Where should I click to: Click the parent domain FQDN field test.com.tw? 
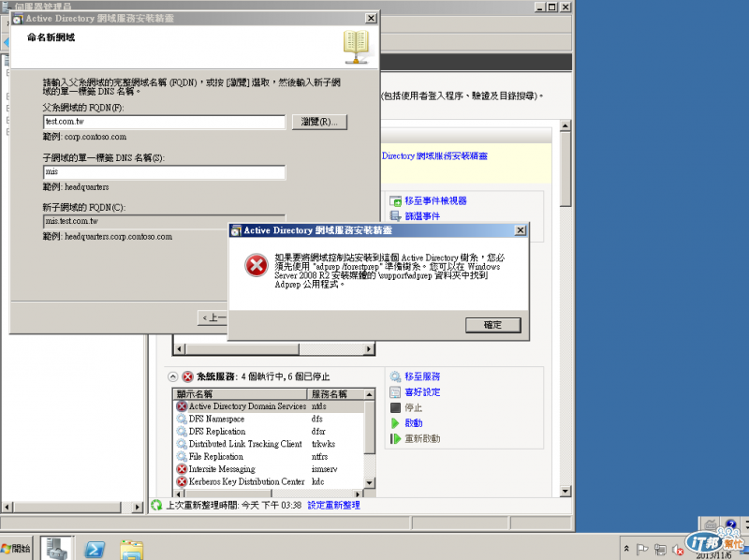coord(165,122)
